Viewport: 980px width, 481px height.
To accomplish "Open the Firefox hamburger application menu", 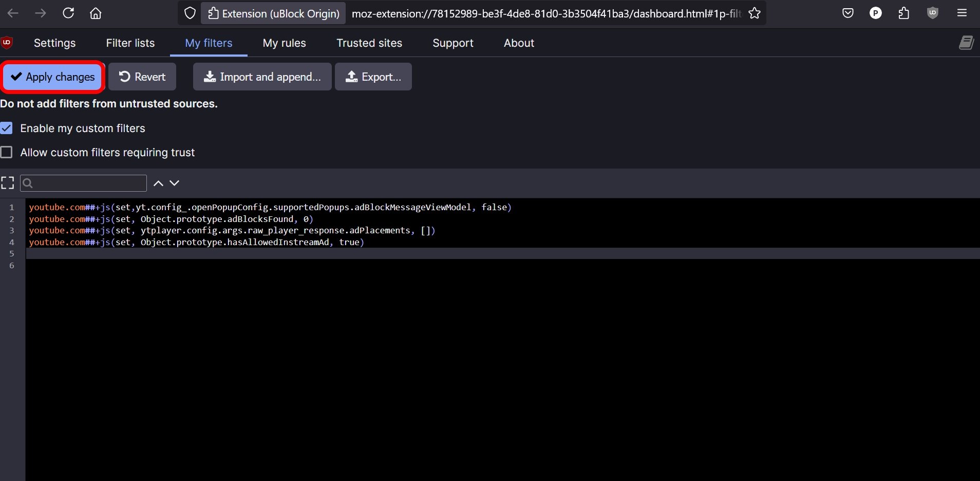I will (x=963, y=13).
